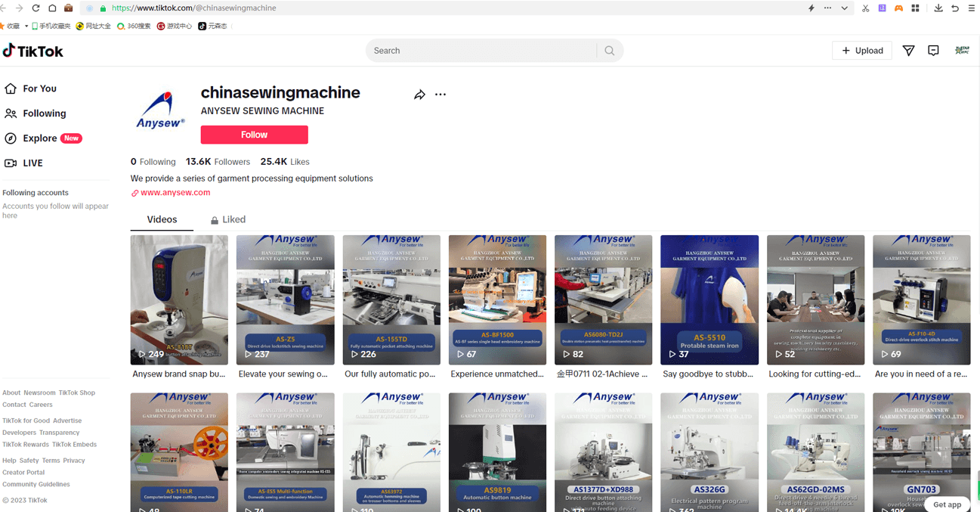Open the Newsroom footer link
This screenshot has width=980, height=512.
[39, 393]
